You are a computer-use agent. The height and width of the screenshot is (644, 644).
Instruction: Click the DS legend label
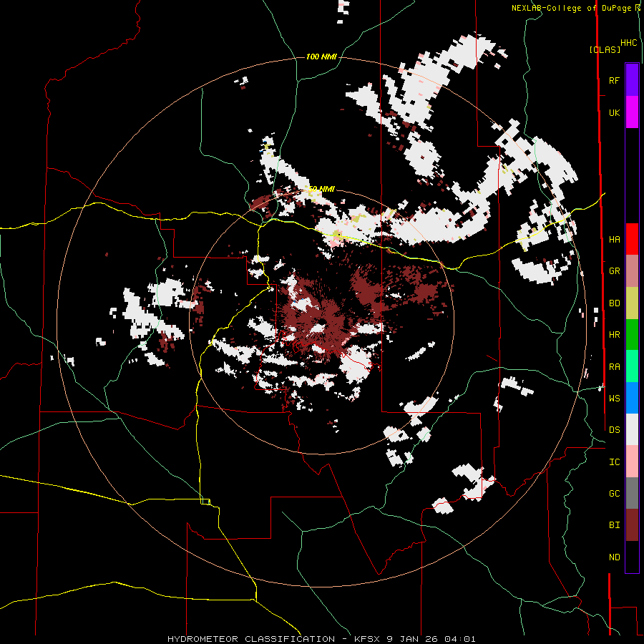coord(614,430)
